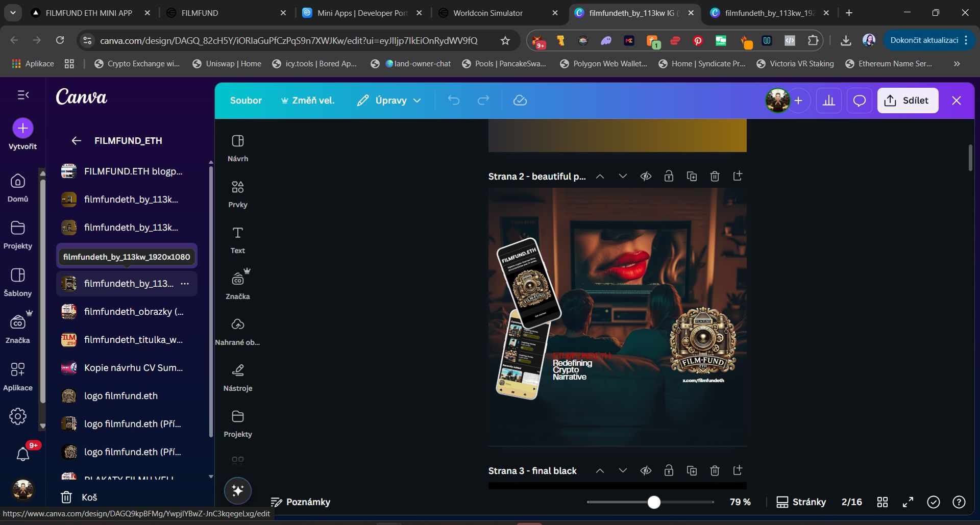Open design check checkmark icon
The image size is (980, 525).
click(x=934, y=502)
